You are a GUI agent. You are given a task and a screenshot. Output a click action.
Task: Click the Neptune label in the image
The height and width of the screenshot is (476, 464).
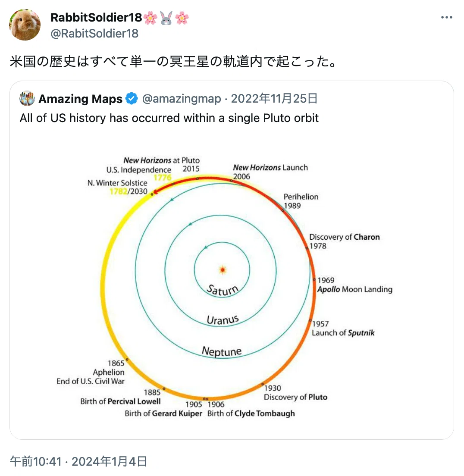pos(222,351)
